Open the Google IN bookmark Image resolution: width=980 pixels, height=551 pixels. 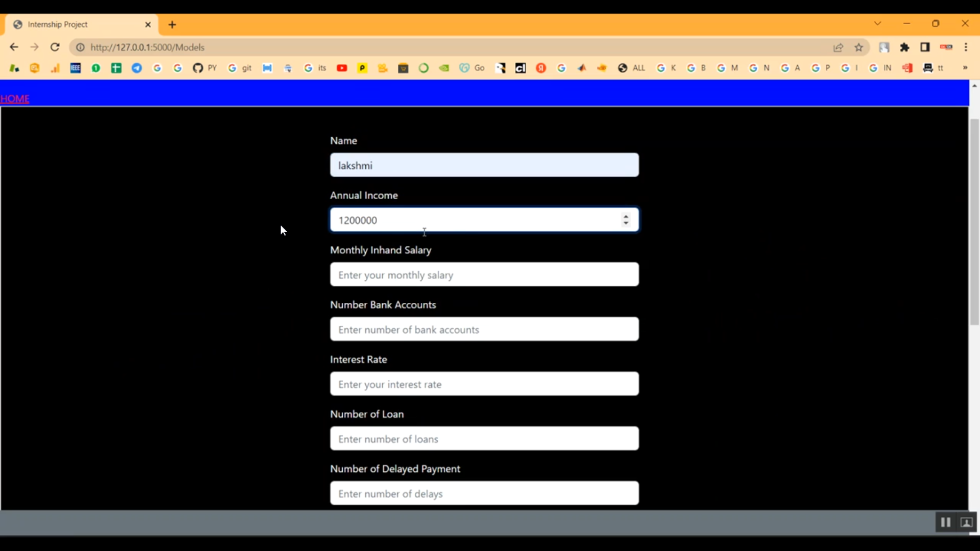880,68
